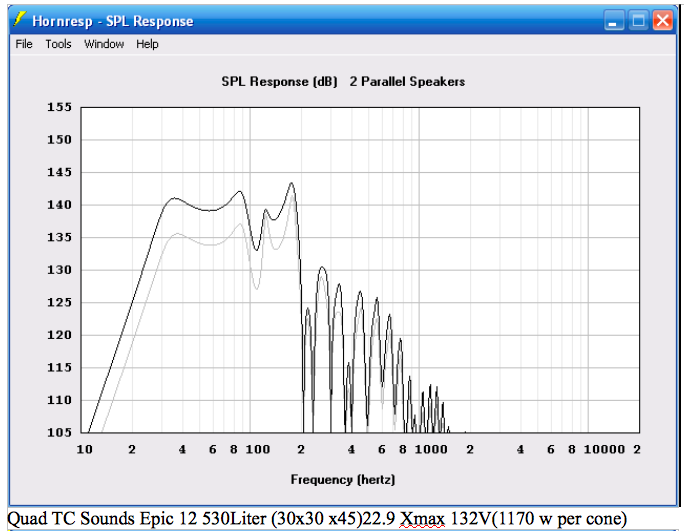Click '530Liter' in the caption

[x=234, y=519]
